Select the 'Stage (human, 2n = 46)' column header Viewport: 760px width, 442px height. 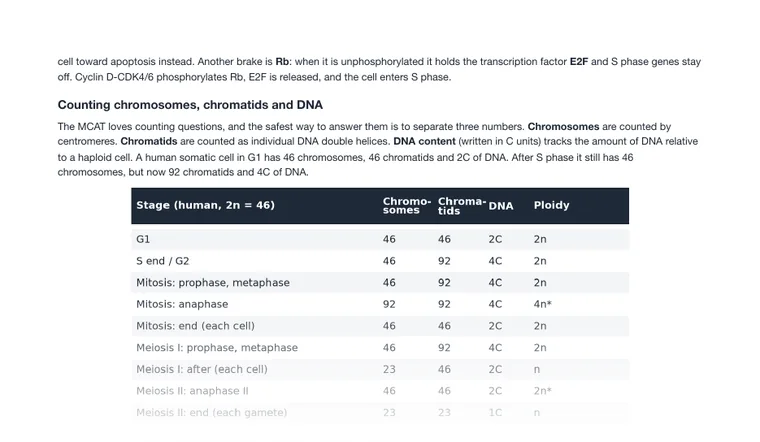coord(205,205)
